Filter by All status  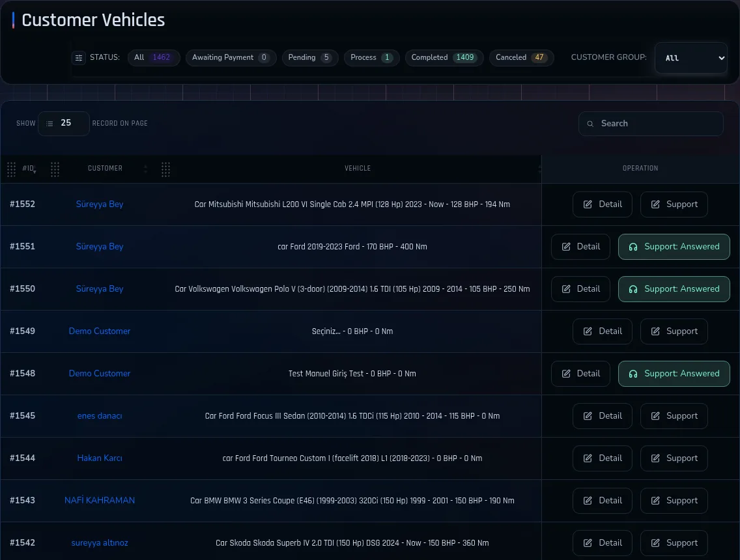point(154,57)
